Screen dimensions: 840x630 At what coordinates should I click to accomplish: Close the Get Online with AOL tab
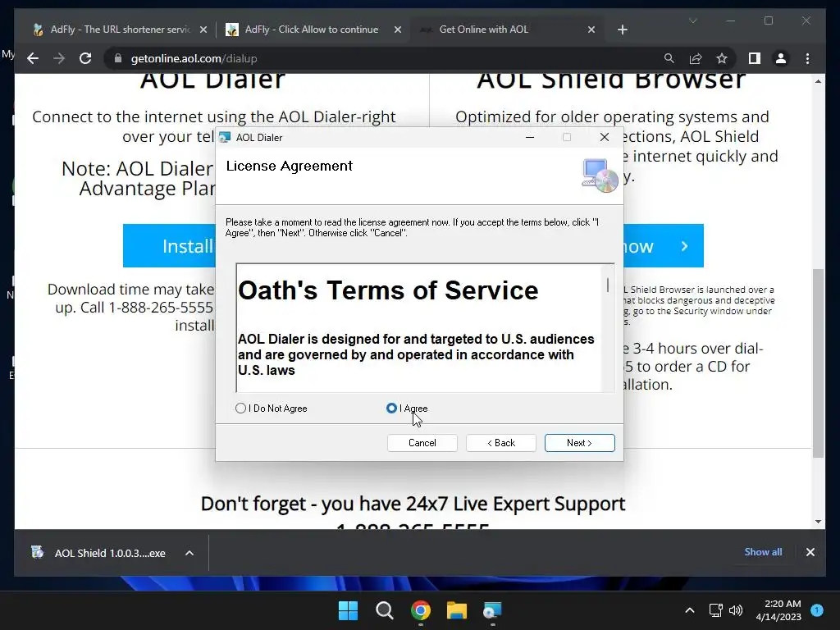pyautogui.click(x=591, y=30)
